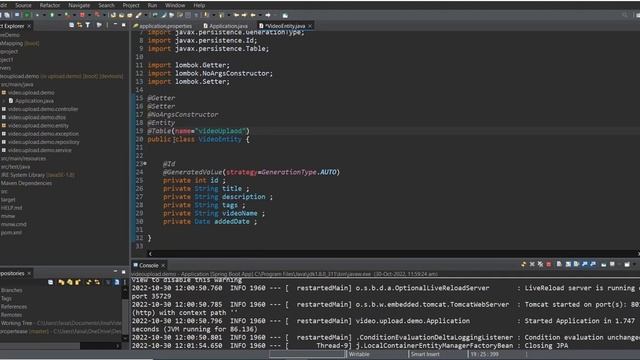Open the Navigate menu
The image size is (640, 360).
pos(79,5)
